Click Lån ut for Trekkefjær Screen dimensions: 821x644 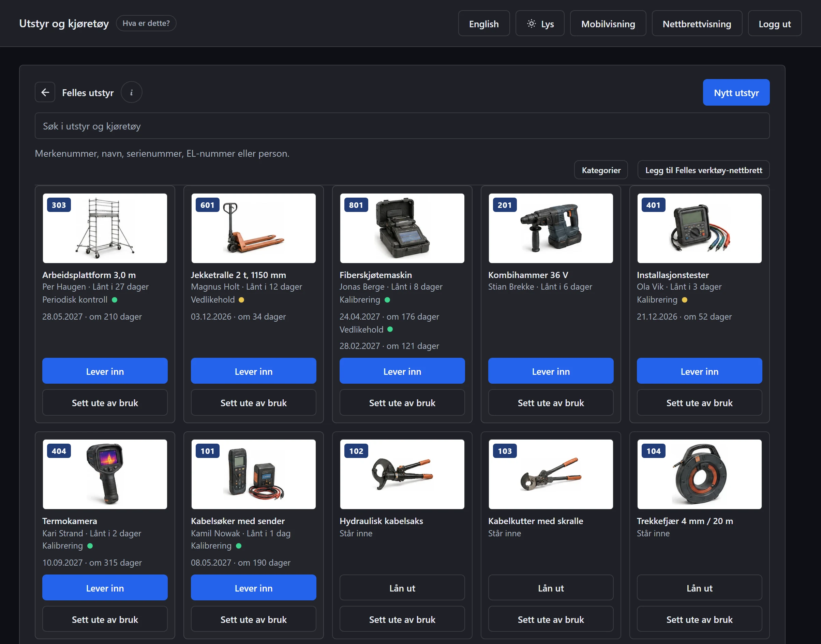coord(700,588)
